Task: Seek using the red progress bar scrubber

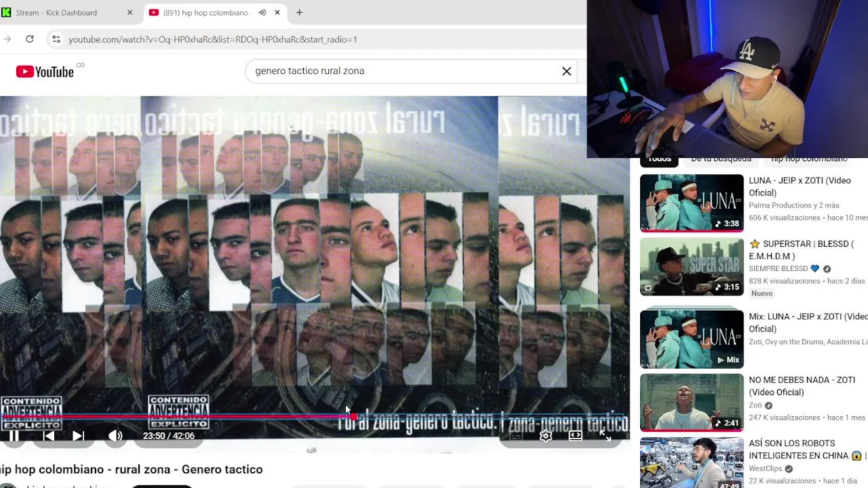Action: 353,416
